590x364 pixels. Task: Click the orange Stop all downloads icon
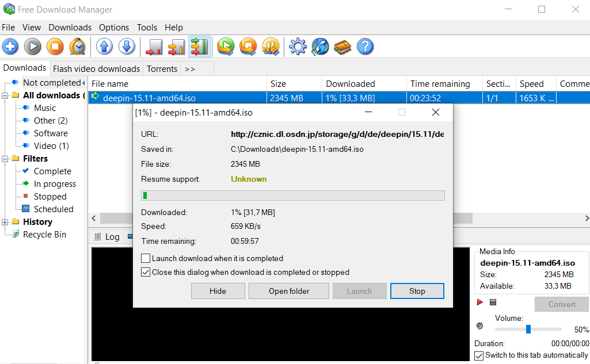(x=248, y=47)
